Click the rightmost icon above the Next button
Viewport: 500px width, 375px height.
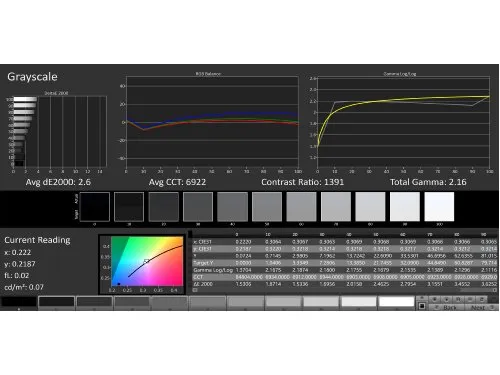tap(482, 299)
